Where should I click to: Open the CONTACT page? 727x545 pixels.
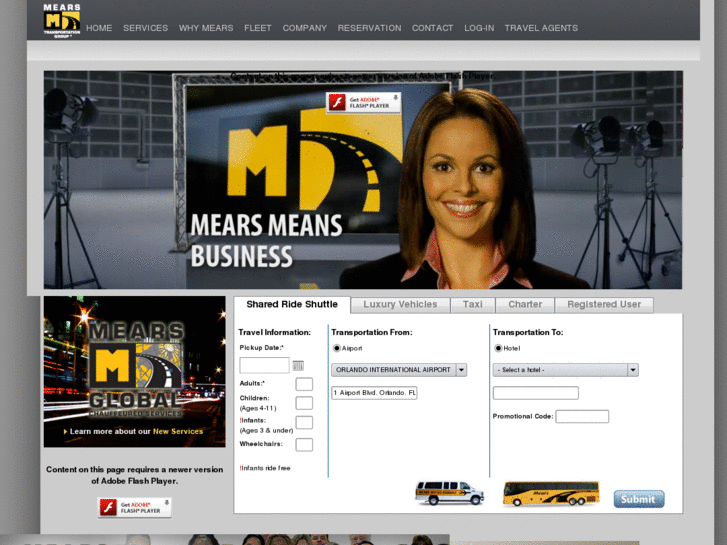[433, 28]
